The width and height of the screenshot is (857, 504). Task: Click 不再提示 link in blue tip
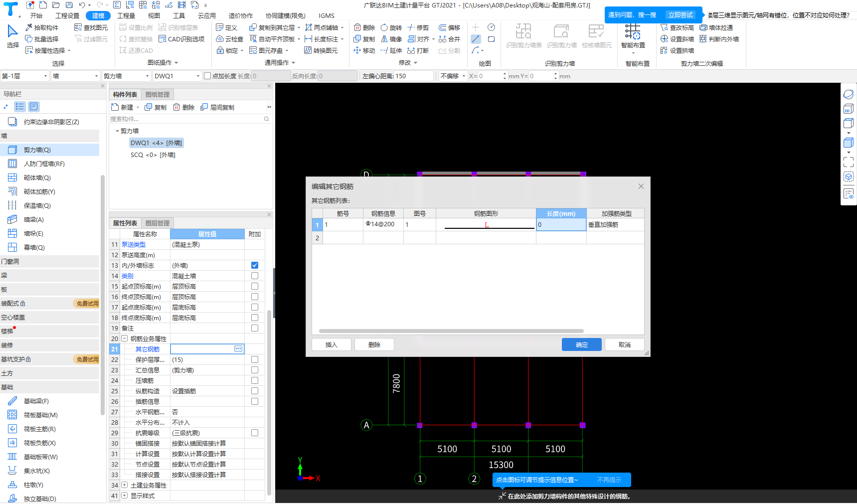point(609,480)
